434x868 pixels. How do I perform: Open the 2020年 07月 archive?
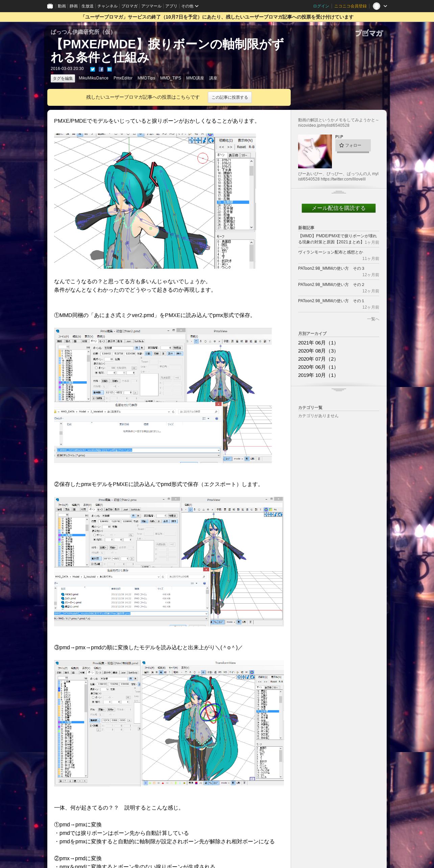click(317, 359)
